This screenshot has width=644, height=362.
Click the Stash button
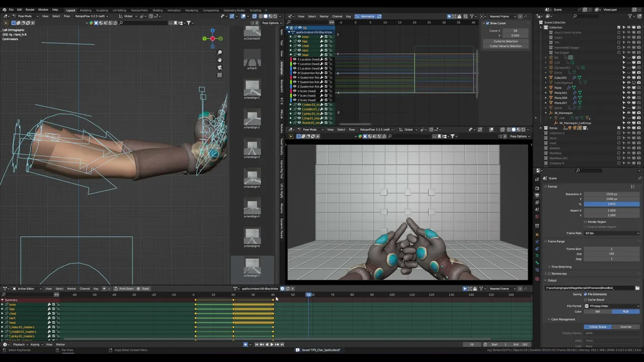click(x=144, y=289)
